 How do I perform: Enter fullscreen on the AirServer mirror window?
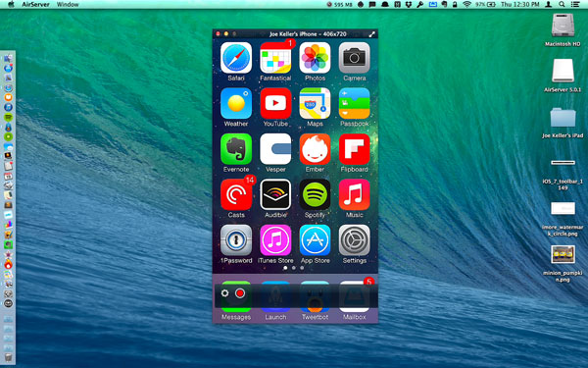coord(371,34)
